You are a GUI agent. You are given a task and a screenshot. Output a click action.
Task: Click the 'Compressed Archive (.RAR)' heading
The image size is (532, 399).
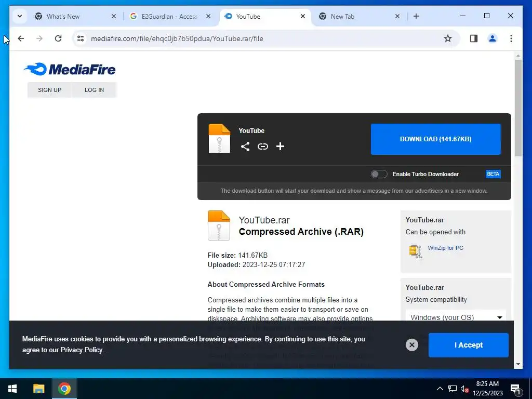coord(301,232)
